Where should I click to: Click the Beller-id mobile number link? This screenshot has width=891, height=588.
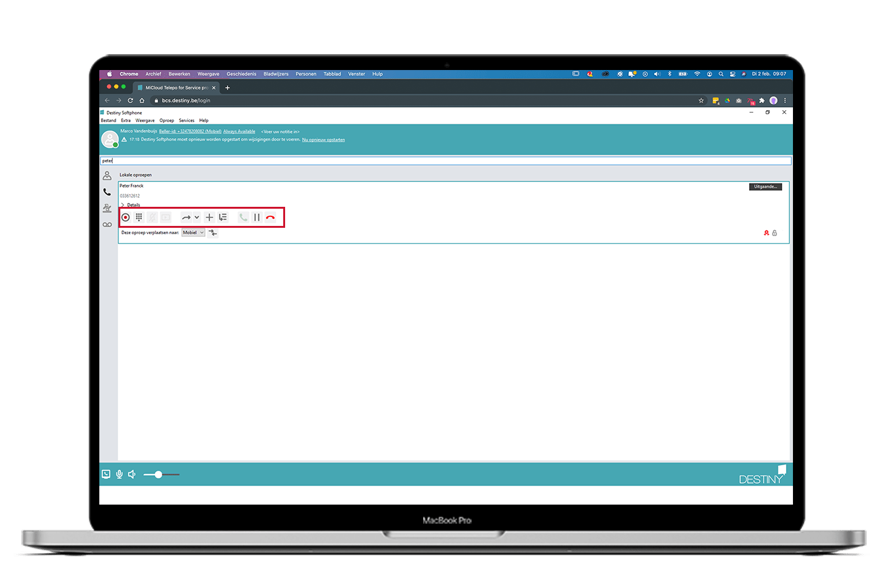(190, 132)
